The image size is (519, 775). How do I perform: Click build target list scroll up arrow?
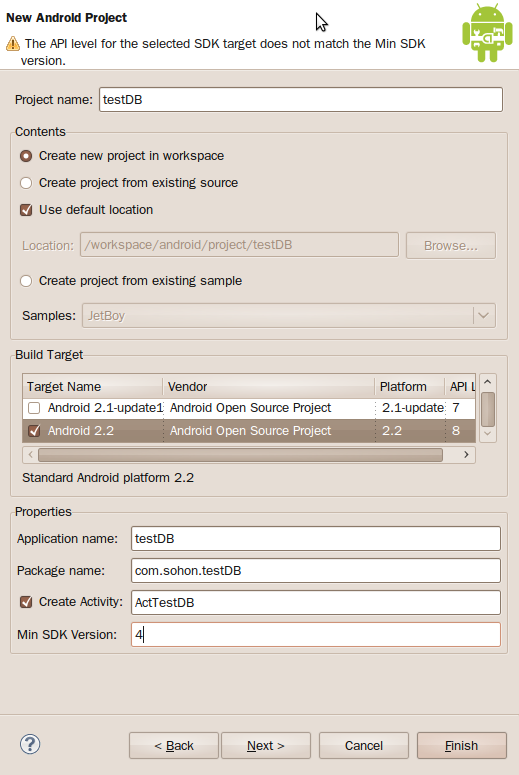click(x=487, y=382)
